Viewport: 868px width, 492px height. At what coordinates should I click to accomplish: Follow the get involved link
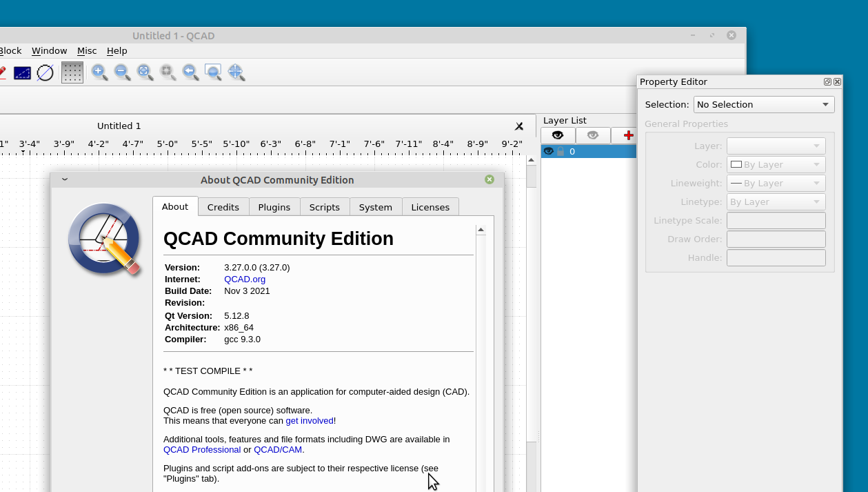(310, 420)
